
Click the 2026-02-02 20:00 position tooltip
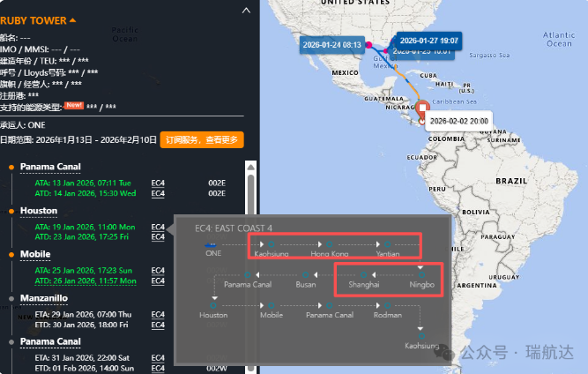pyautogui.click(x=458, y=122)
